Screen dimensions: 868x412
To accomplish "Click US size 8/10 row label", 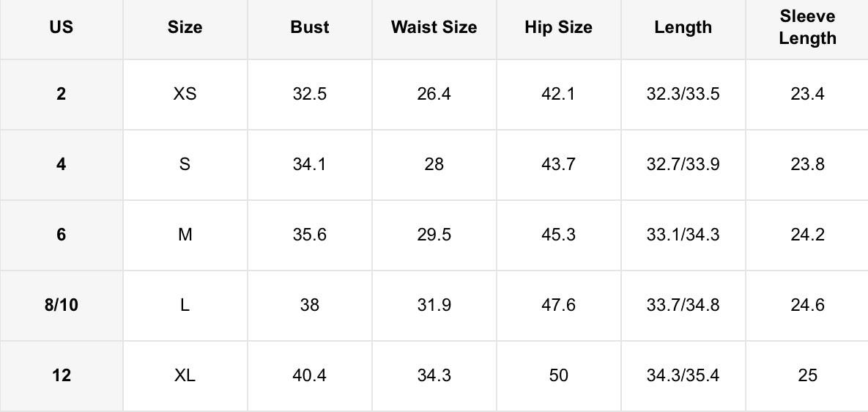I will (x=62, y=305).
